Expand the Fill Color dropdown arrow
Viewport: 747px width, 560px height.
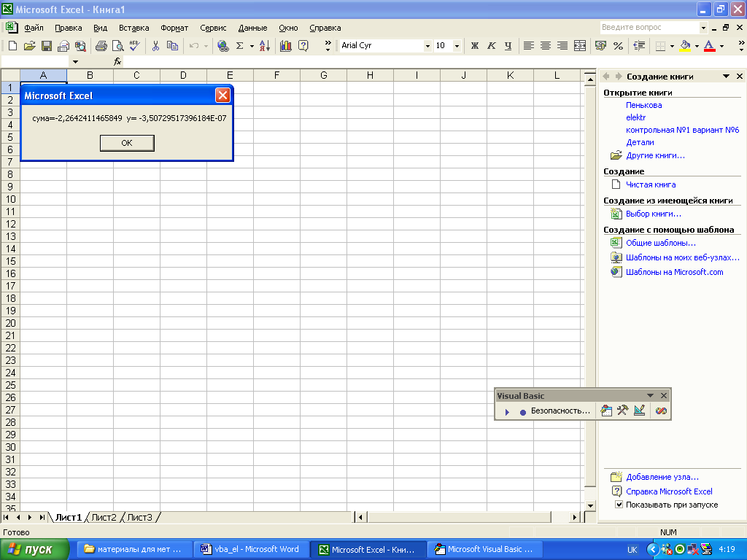[697, 46]
